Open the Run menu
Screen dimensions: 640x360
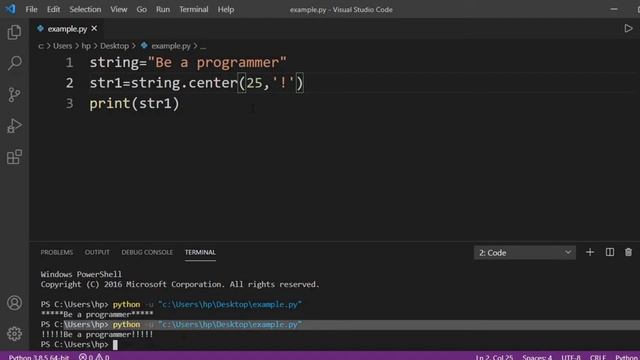(x=163, y=9)
